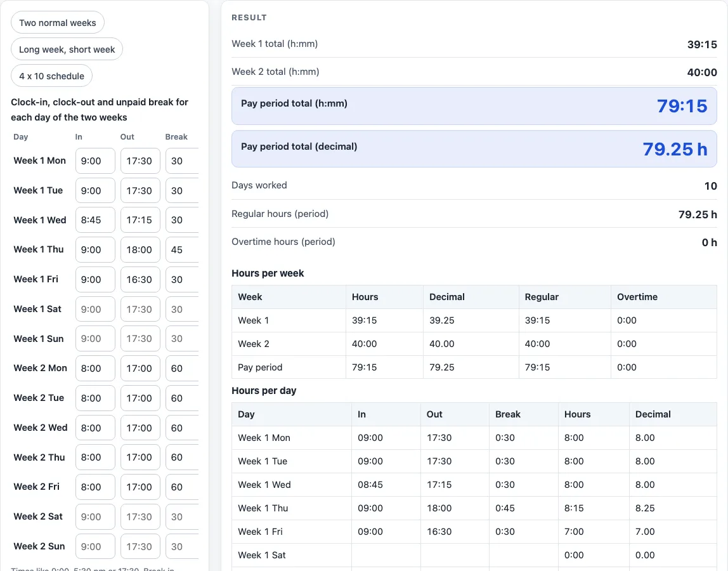Click Week 2 Thu Out field
728x571 pixels.
140,457
